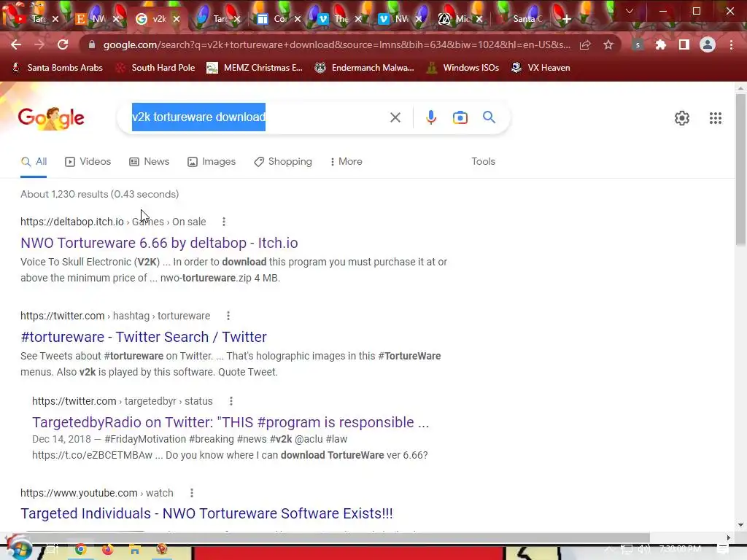Click the address bar URL
Viewport: 747px width, 560px height.
pos(336,44)
